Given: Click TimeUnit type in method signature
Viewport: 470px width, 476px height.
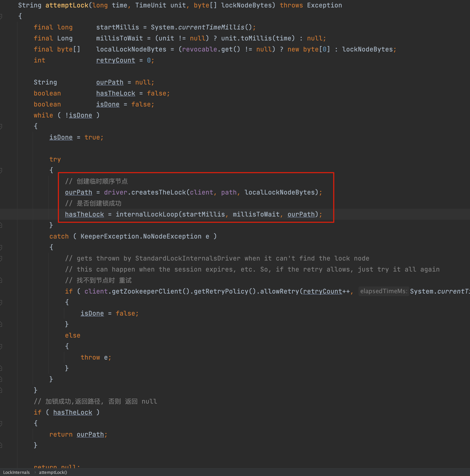Looking at the screenshot, I should (151, 5).
